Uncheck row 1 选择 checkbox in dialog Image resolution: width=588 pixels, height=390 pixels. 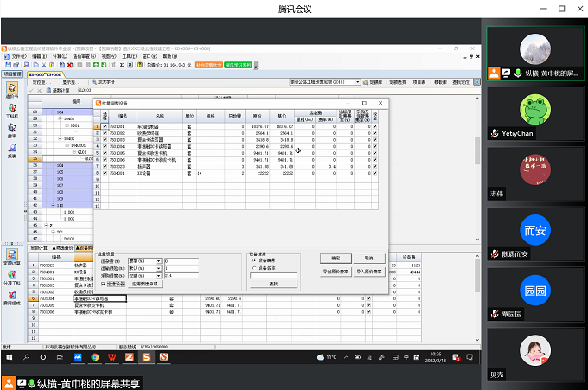(x=105, y=126)
